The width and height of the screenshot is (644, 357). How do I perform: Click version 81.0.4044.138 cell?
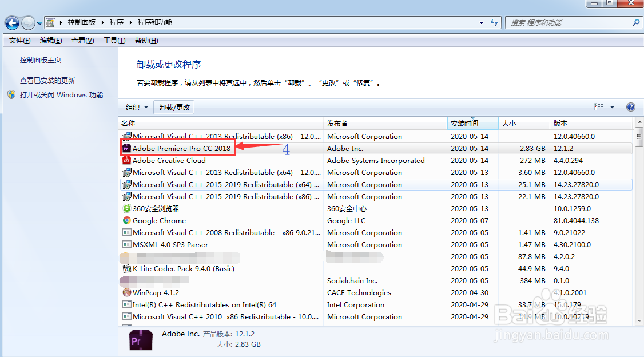(x=576, y=221)
